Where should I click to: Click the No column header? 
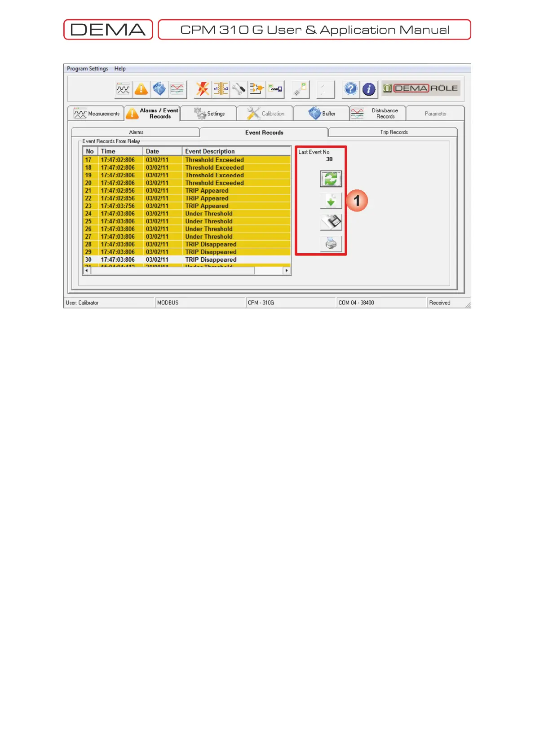pyautogui.click(x=90, y=151)
